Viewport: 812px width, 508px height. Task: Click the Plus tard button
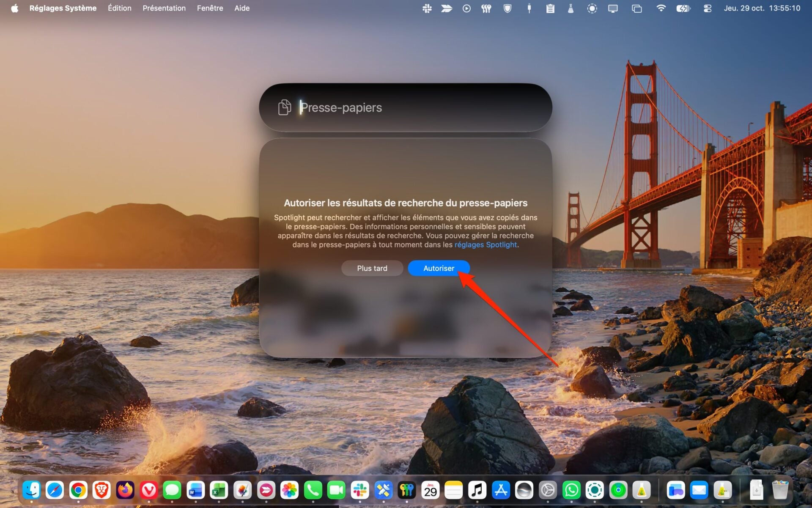pos(372,268)
